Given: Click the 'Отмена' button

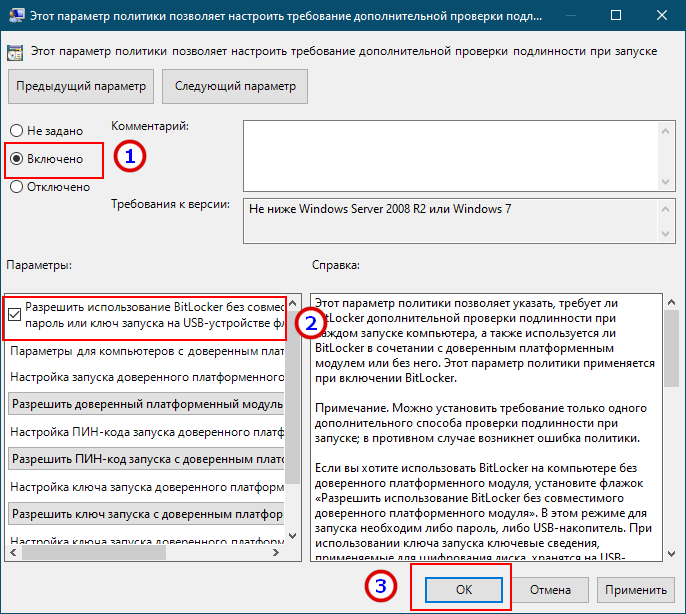Looking at the screenshot, I should pos(550,589).
